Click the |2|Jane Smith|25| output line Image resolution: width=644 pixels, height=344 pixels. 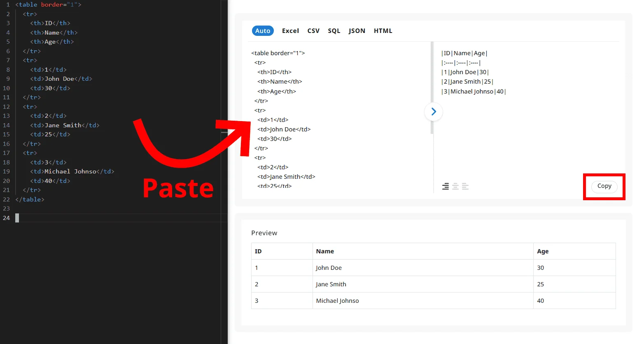point(467,82)
